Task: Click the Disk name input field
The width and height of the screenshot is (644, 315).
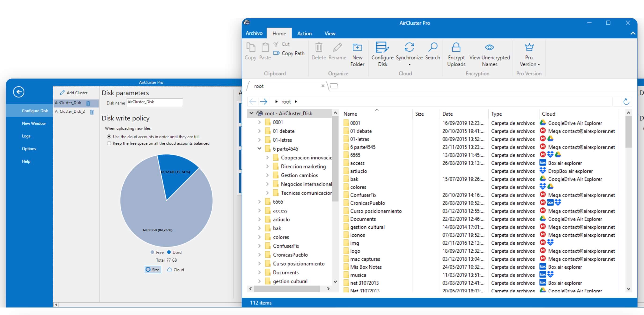Action: tap(155, 103)
